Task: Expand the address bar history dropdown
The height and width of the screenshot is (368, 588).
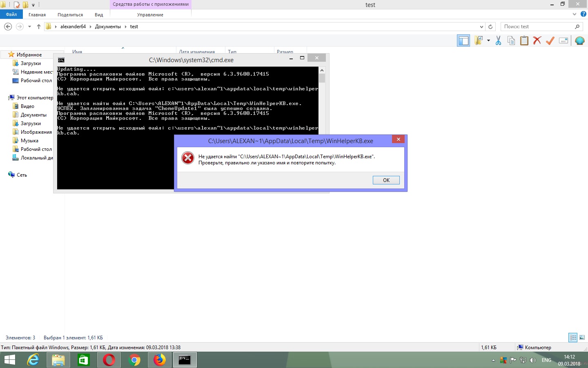Action: tap(481, 27)
